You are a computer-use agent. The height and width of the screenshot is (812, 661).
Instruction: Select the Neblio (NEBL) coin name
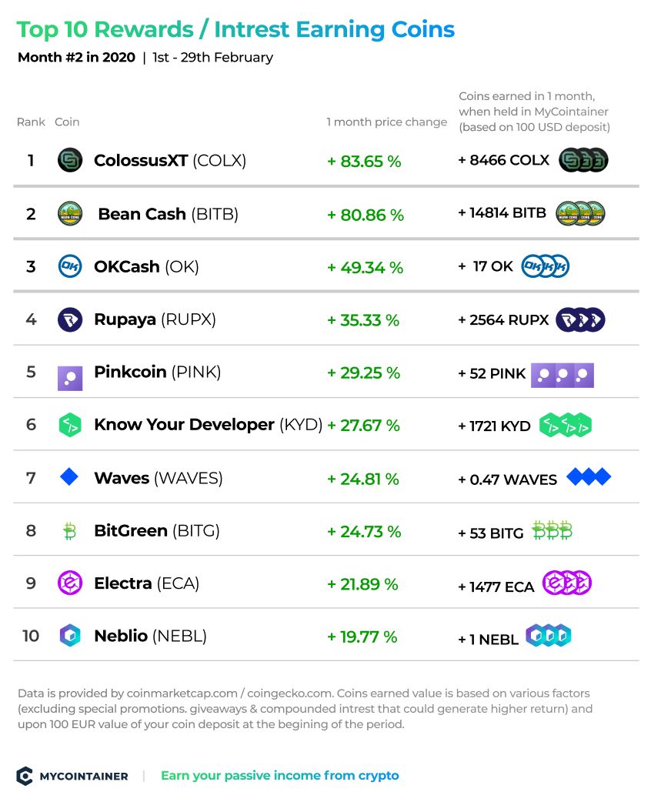coord(150,636)
